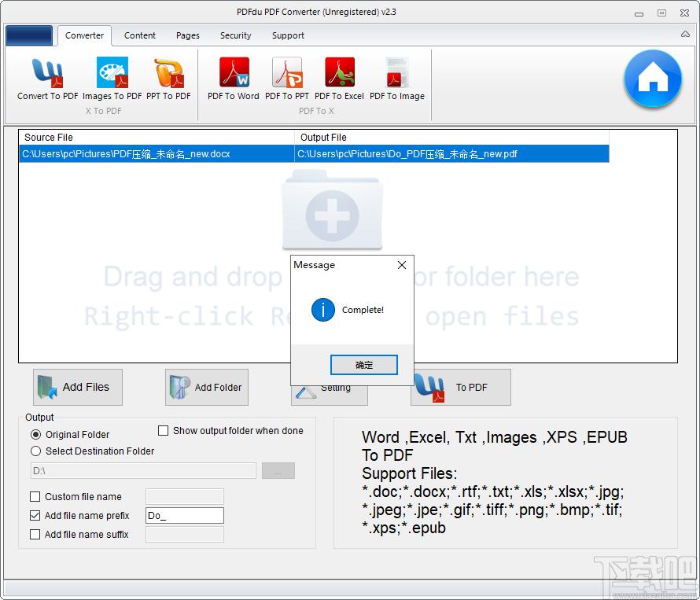Confirm the Complete message with 确定
Screen dimensions: 700x600
click(x=364, y=365)
